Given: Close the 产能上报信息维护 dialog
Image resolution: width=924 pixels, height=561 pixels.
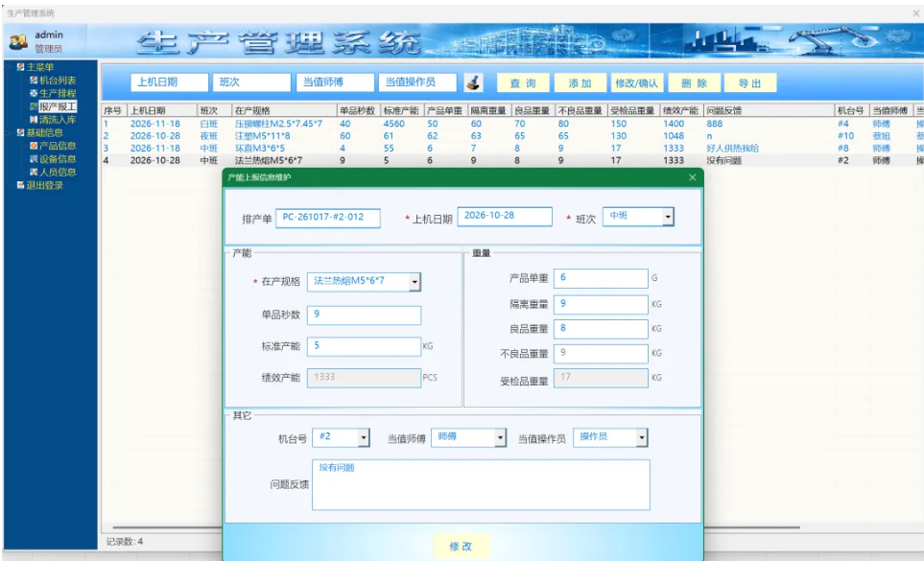Looking at the screenshot, I should [x=693, y=177].
